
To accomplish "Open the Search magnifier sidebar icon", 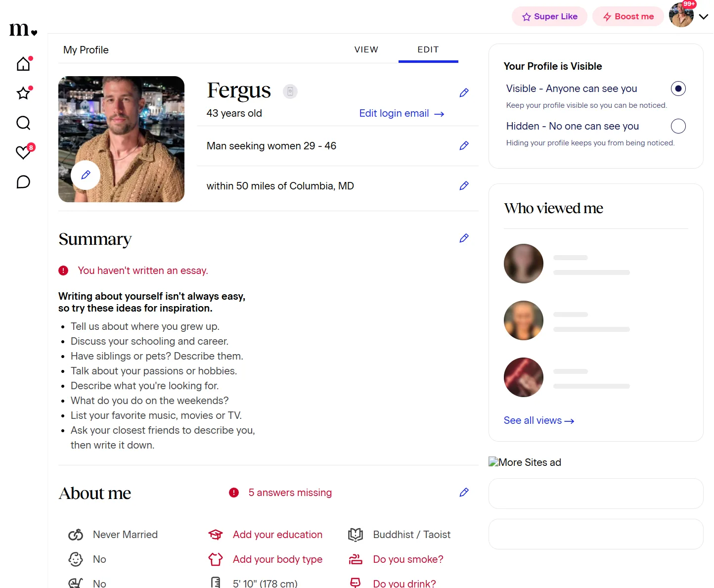I will pos(23,123).
